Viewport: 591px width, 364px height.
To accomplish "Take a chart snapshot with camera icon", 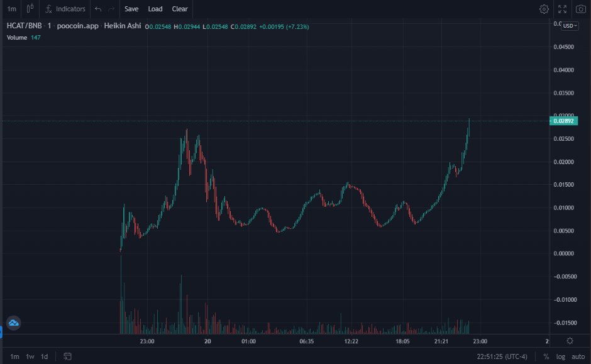I will (581, 9).
